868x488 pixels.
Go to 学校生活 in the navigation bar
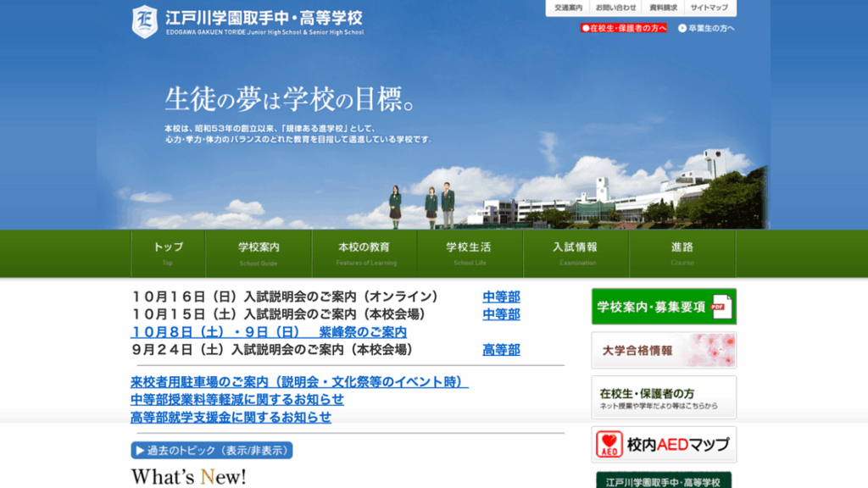point(469,252)
